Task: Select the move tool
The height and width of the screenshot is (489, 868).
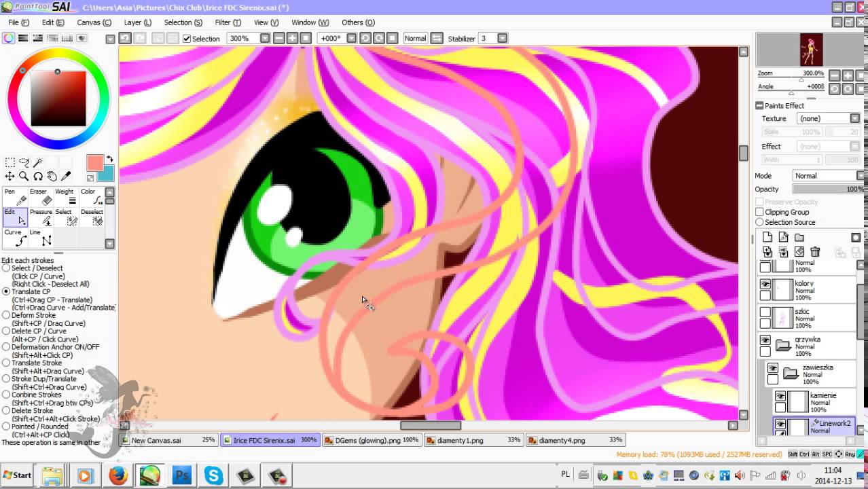Action: [10, 177]
